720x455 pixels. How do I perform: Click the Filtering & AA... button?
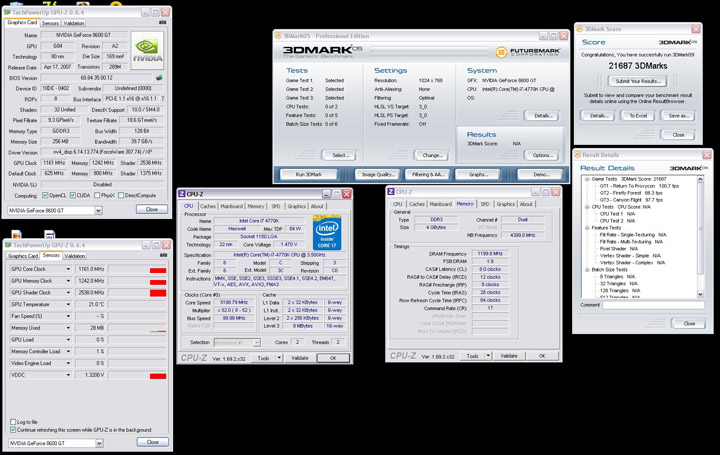[428, 174]
